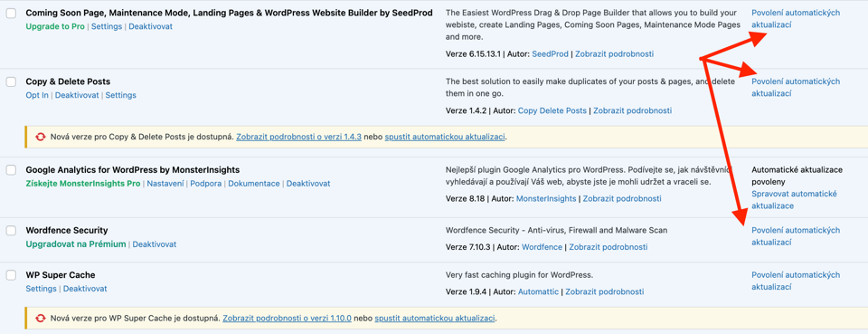Open the SeedProd author link

click(x=551, y=53)
